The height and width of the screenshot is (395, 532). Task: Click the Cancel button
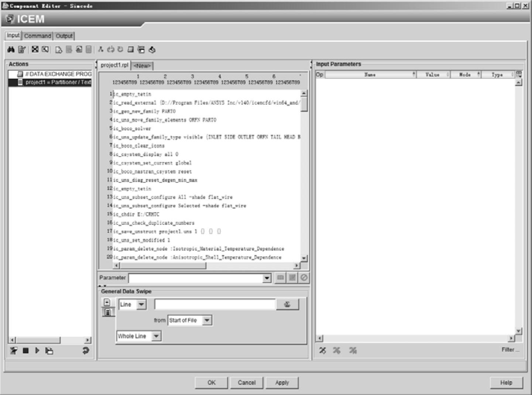pos(247,382)
